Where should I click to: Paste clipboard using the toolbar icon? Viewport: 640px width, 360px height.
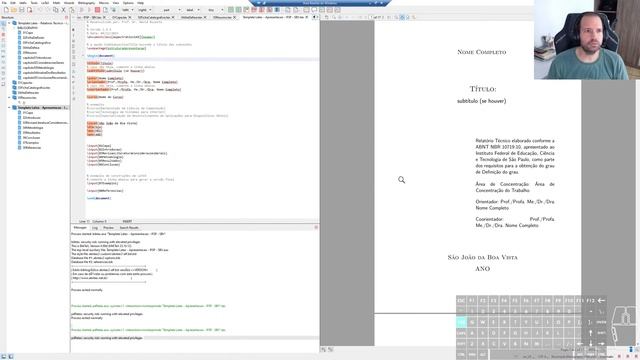coord(71,10)
